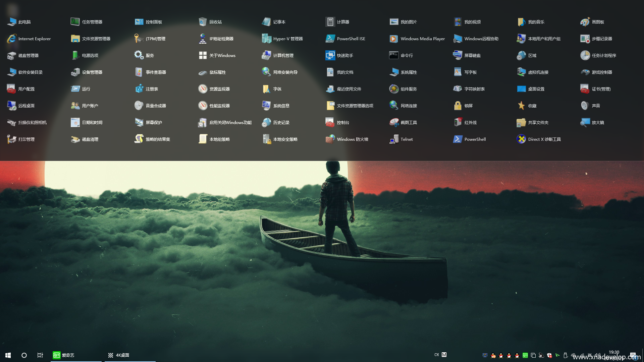Toggle the CH input language indicator
The width and height of the screenshot is (644, 362).
coord(436,355)
